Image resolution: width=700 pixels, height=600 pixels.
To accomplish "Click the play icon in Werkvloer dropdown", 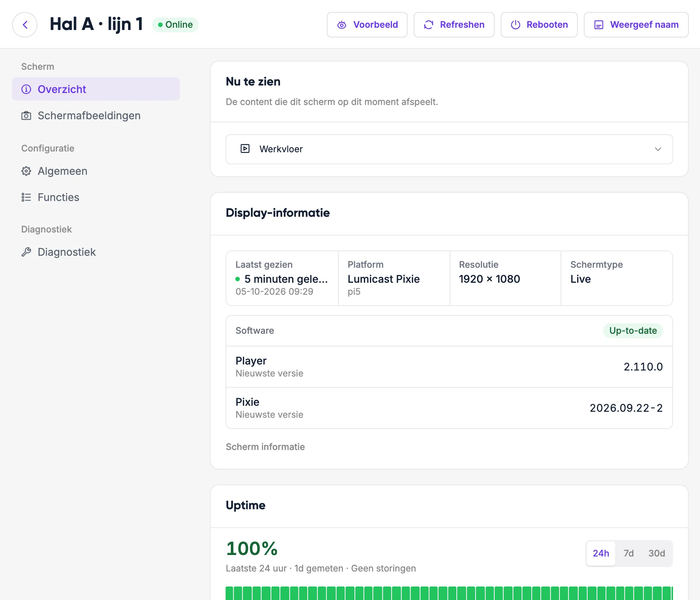I will coord(245,149).
